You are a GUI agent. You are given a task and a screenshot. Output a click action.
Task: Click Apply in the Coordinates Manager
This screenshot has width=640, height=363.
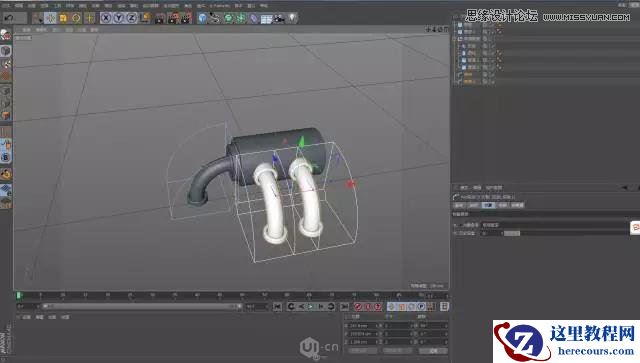point(433,351)
